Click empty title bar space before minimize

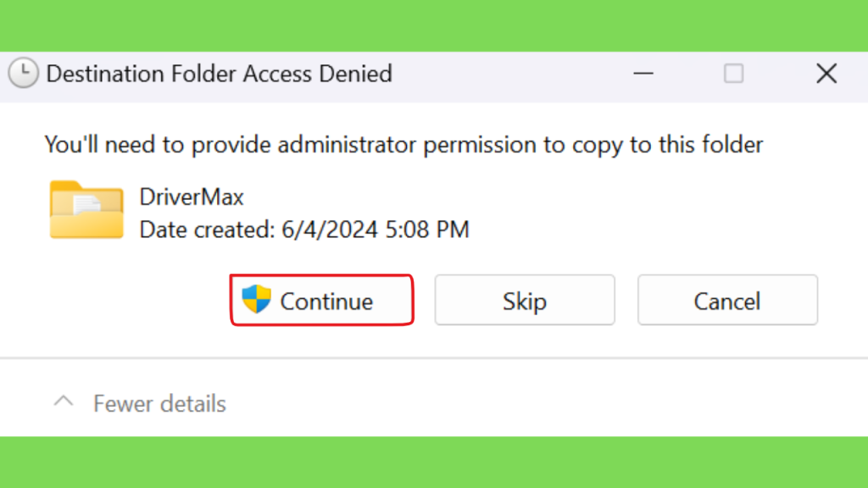pyautogui.click(x=509, y=73)
